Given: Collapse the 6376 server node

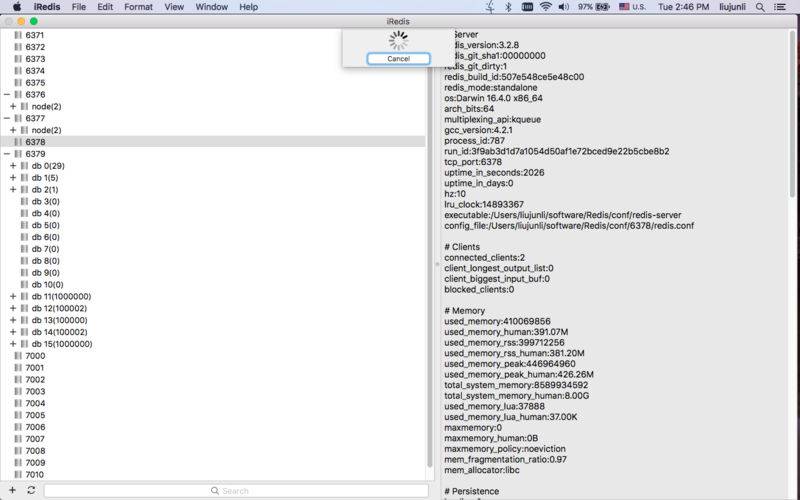Looking at the screenshot, I should click(7, 94).
